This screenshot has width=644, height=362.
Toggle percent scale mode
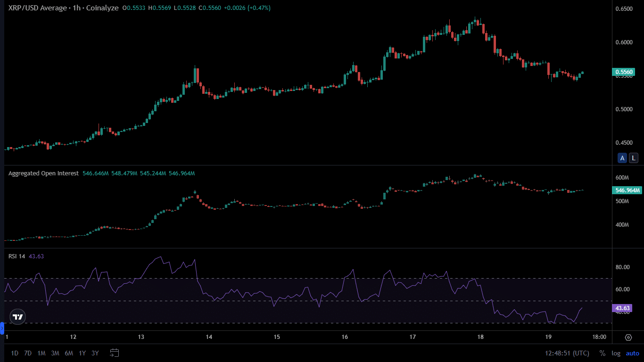pos(603,353)
